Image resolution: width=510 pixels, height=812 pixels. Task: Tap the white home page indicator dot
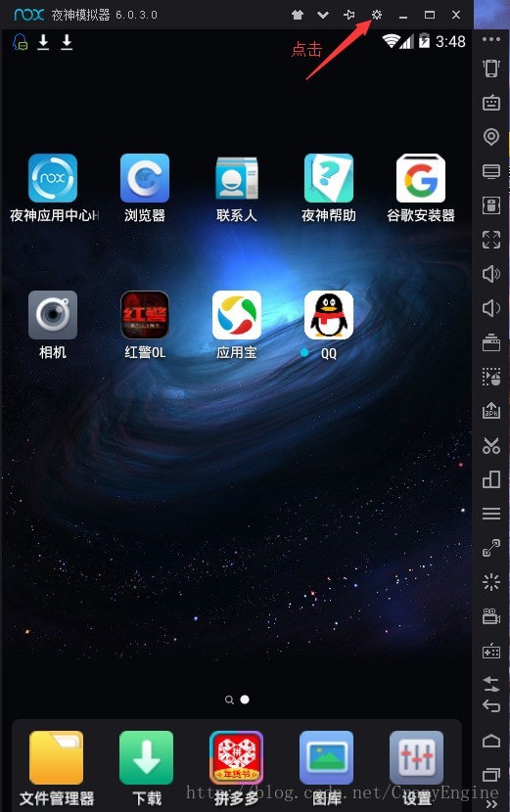click(245, 699)
